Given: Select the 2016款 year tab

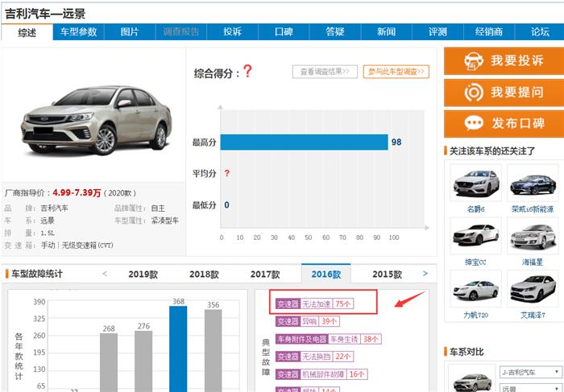Looking at the screenshot, I should click(326, 274).
